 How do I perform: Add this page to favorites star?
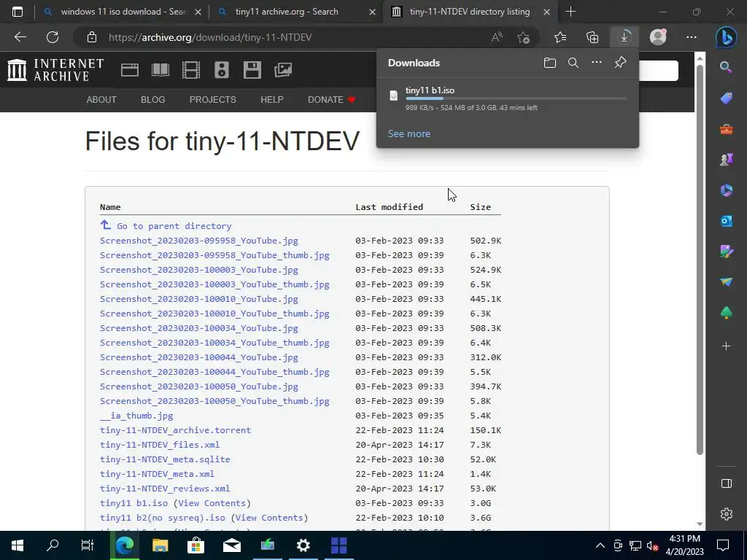[x=523, y=37]
